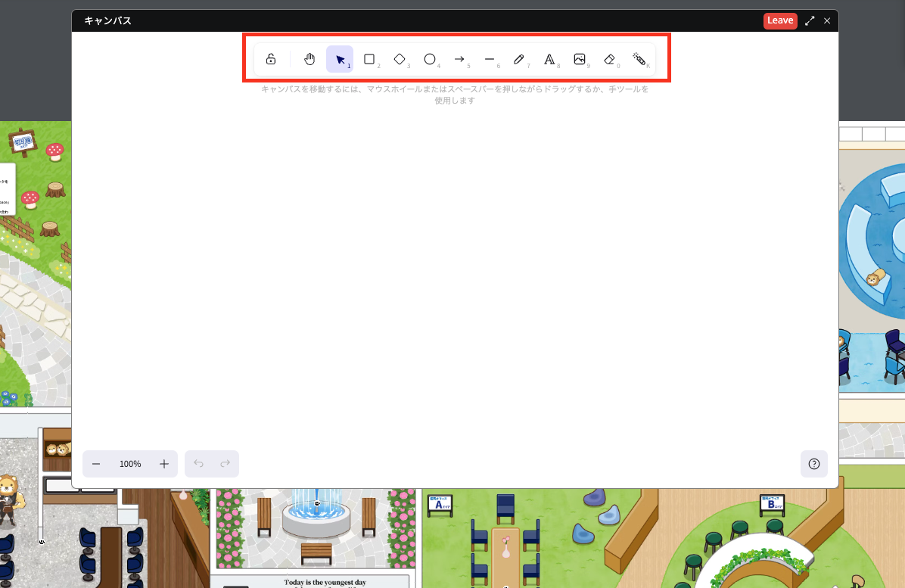Screen dimensions: 905x588
Task: Select the Rectangle shape tool
Action: coord(369,59)
